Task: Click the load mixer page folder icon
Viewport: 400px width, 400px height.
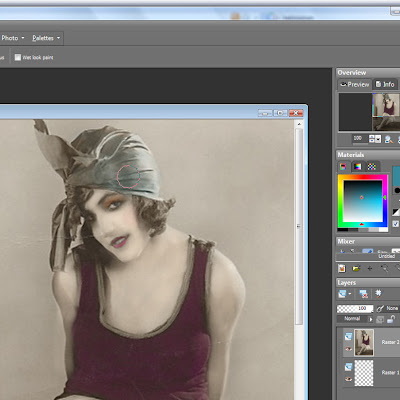Action: 356,268
